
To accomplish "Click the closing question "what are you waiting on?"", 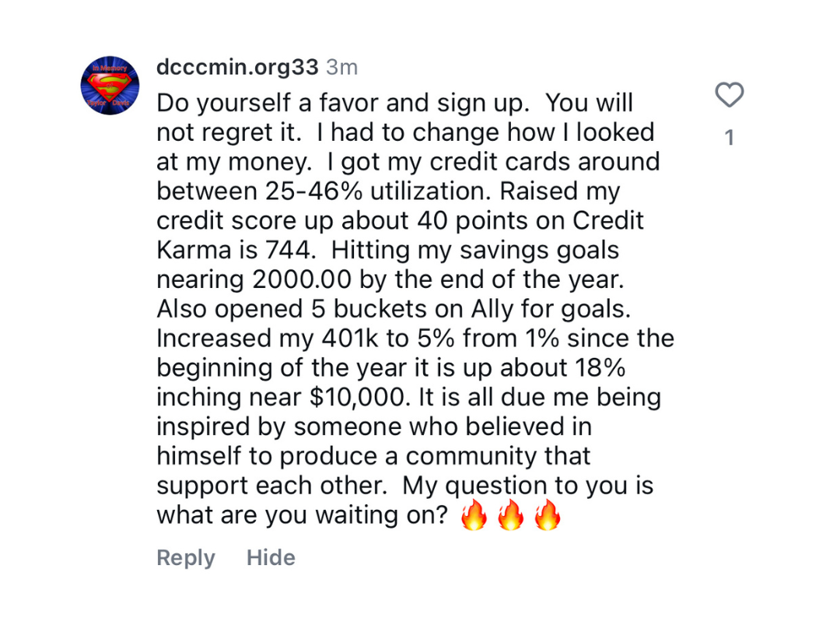I will (302, 515).
